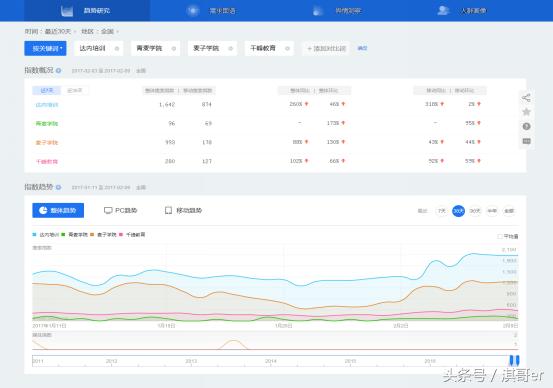Click the 达内培训 row link in table
The width and height of the screenshot is (553, 388).
[47, 105]
